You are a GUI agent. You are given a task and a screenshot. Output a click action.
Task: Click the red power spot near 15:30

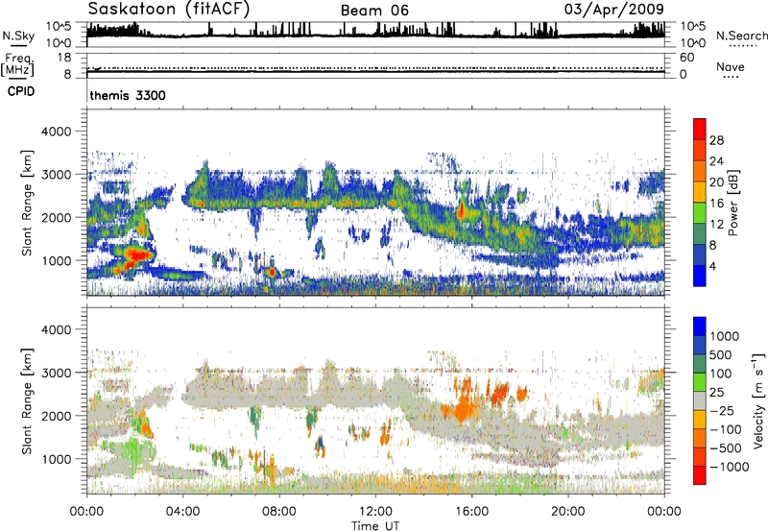point(462,211)
